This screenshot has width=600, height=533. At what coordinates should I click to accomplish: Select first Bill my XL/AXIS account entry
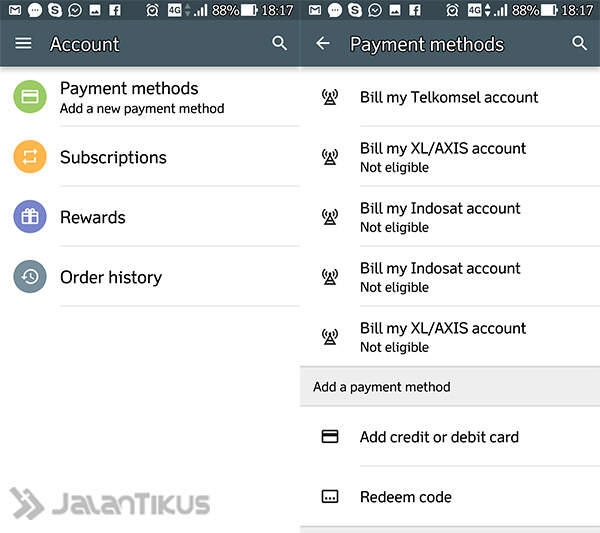click(x=450, y=157)
